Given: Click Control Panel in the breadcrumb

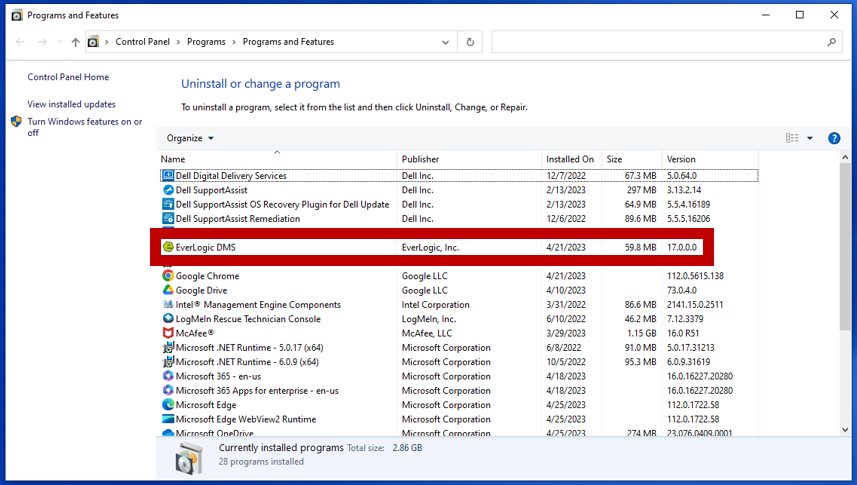Looking at the screenshot, I should [x=143, y=42].
